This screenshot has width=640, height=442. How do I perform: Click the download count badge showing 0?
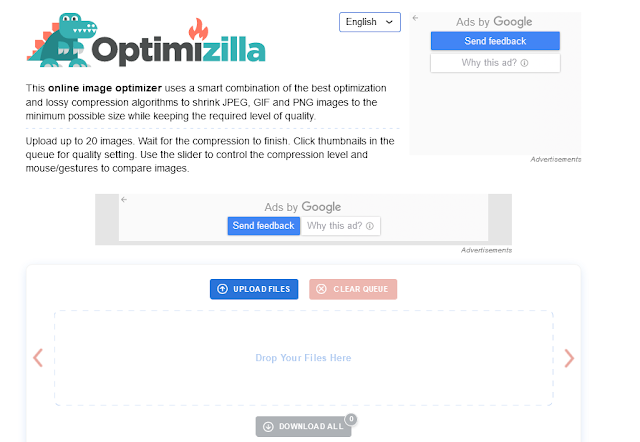(x=351, y=419)
